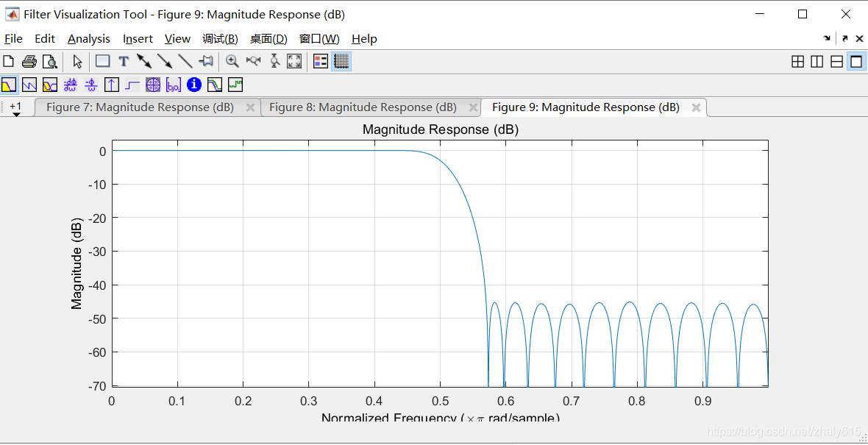Show Magnitude Response Estimate
The image size is (868, 445).
coord(215,85)
